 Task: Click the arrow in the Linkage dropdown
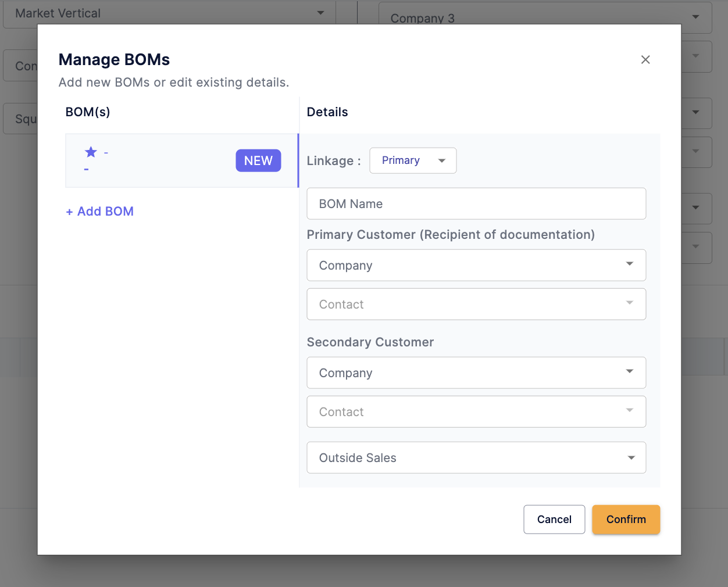coord(442,161)
